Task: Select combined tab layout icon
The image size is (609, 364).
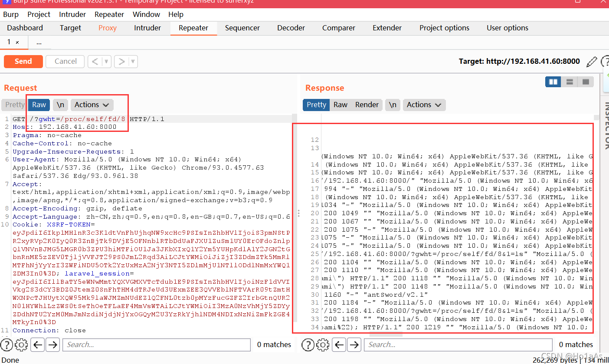Action: click(586, 82)
